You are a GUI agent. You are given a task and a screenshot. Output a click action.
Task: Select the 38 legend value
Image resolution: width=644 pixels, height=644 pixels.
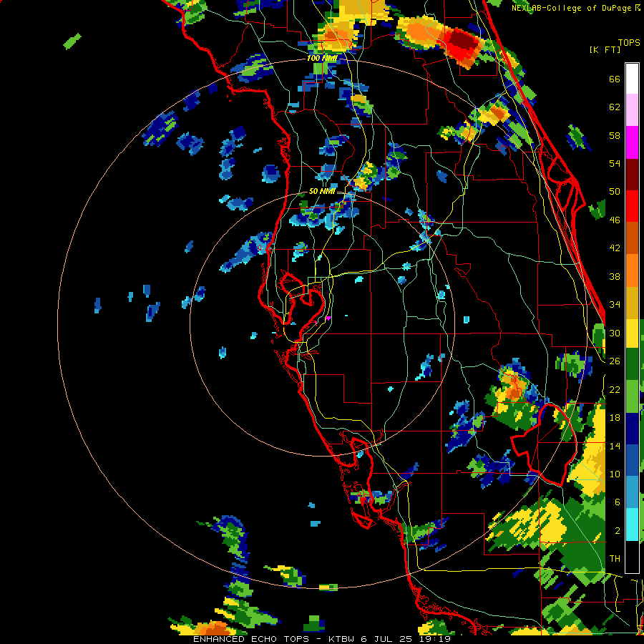[x=615, y=276]
